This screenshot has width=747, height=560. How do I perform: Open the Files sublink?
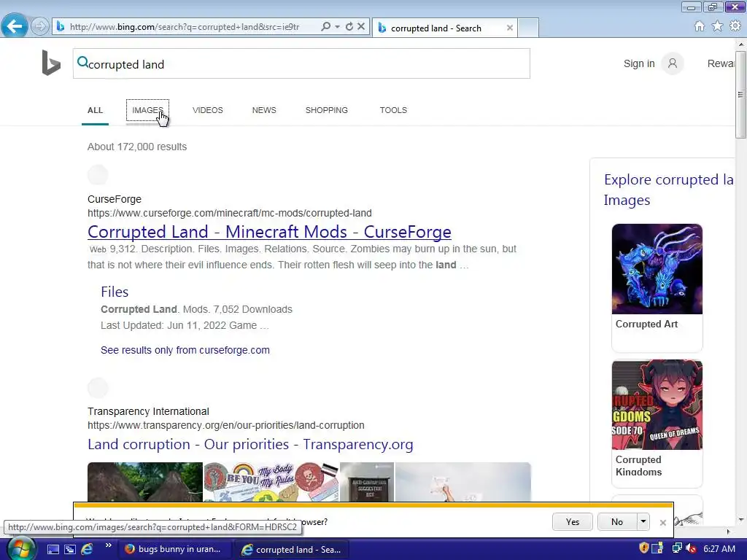115,292
